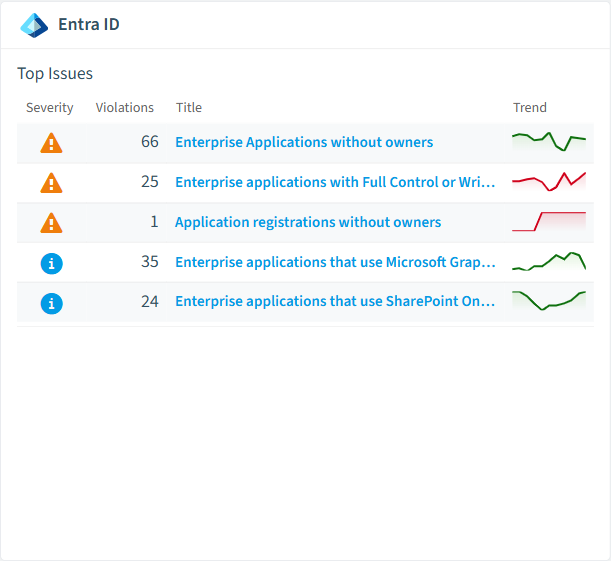Viewport: 611px width, 561px height.
Task: Click the Entra ID logo icon
Action: point(34,25)
